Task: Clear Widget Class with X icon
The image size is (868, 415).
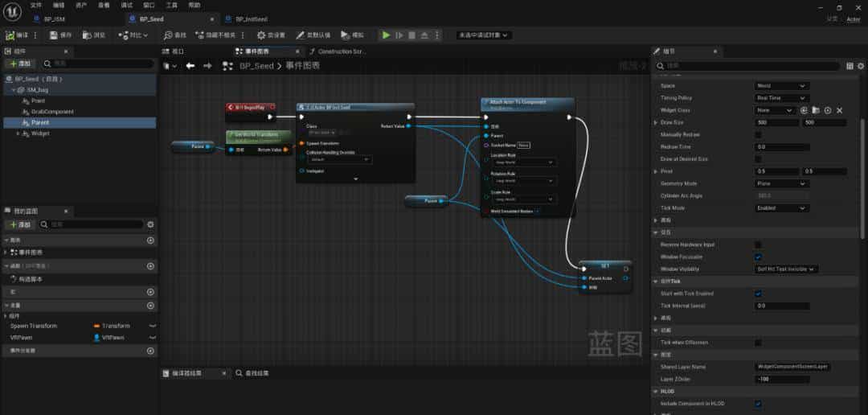Action: tap(840, 110)
